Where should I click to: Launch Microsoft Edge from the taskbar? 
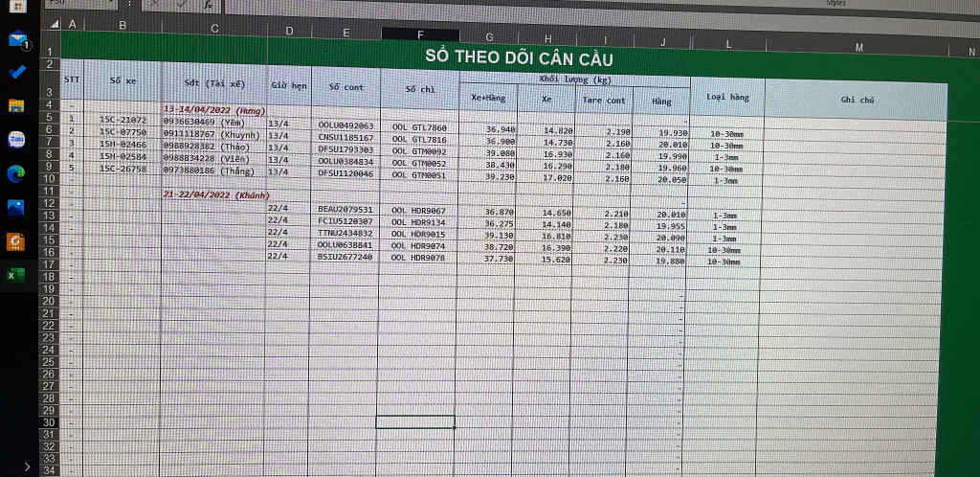(x=16, y=173)
